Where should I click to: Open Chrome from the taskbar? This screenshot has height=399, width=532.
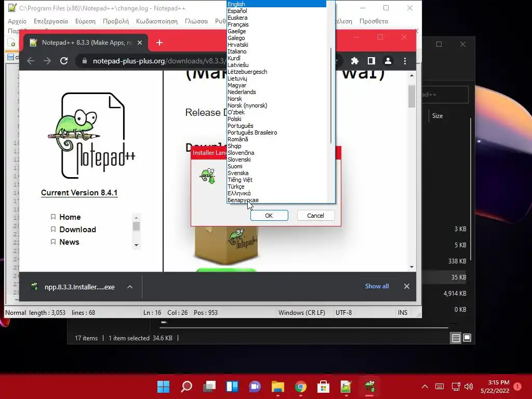coord(301,387)
